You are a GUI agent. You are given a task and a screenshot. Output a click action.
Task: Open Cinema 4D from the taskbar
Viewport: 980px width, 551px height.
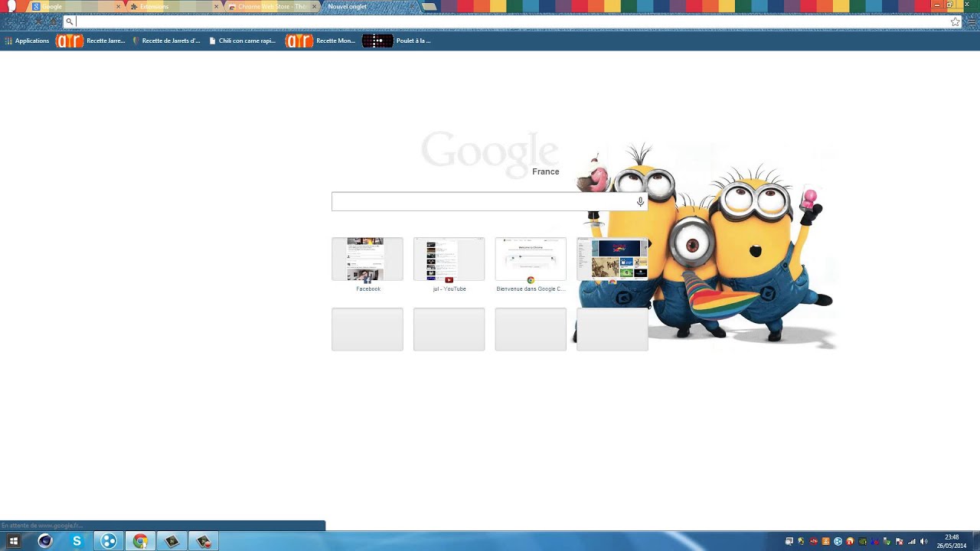click(x=44, y=541)
